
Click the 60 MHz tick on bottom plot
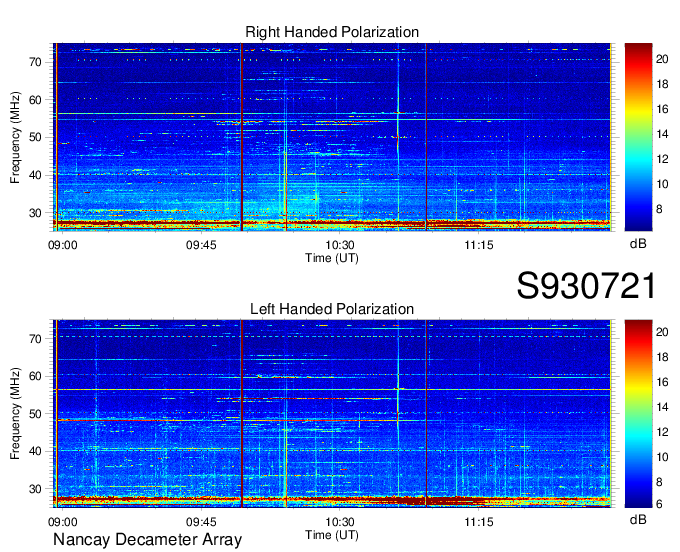(x=36, y=376)
